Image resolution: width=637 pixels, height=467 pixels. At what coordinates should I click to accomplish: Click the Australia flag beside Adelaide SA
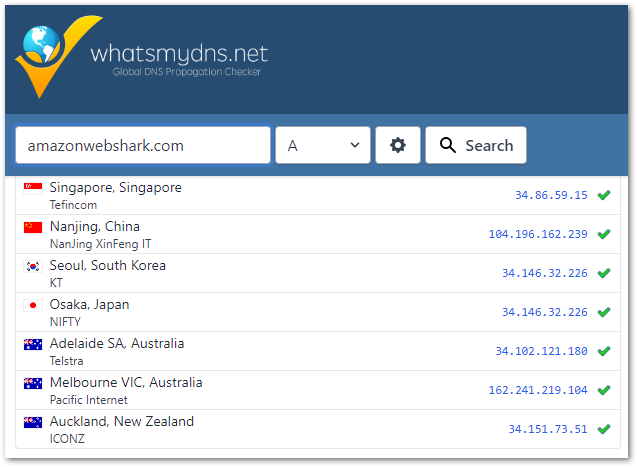coord(33,344)
